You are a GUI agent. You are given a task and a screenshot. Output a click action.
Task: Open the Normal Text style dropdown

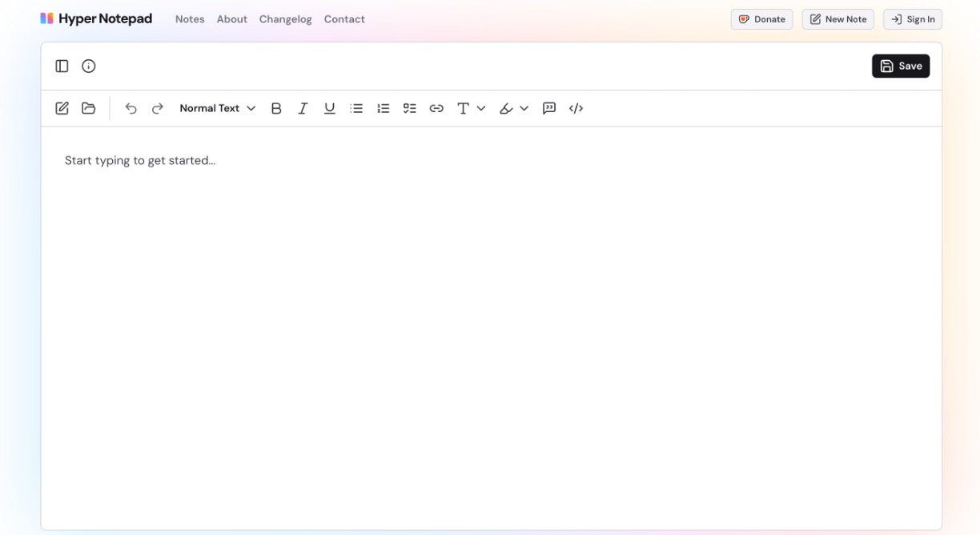[x=216, y=107]
